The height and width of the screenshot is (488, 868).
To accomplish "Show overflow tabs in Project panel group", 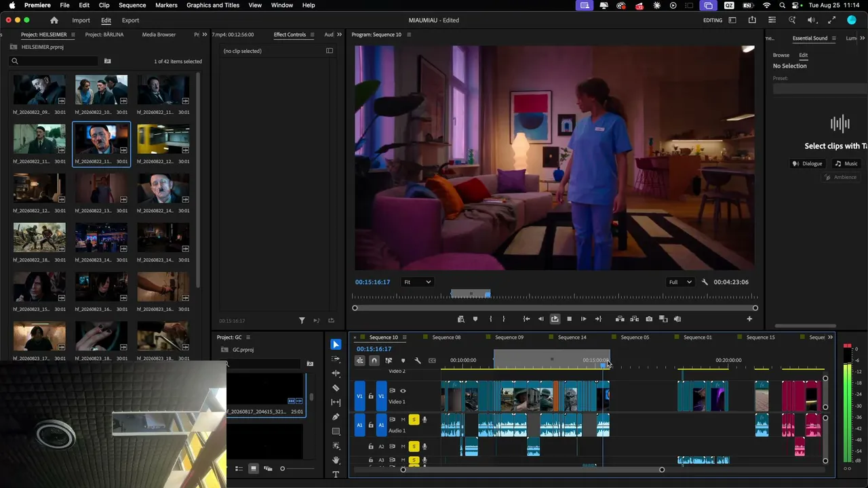I will click(205, 35).
